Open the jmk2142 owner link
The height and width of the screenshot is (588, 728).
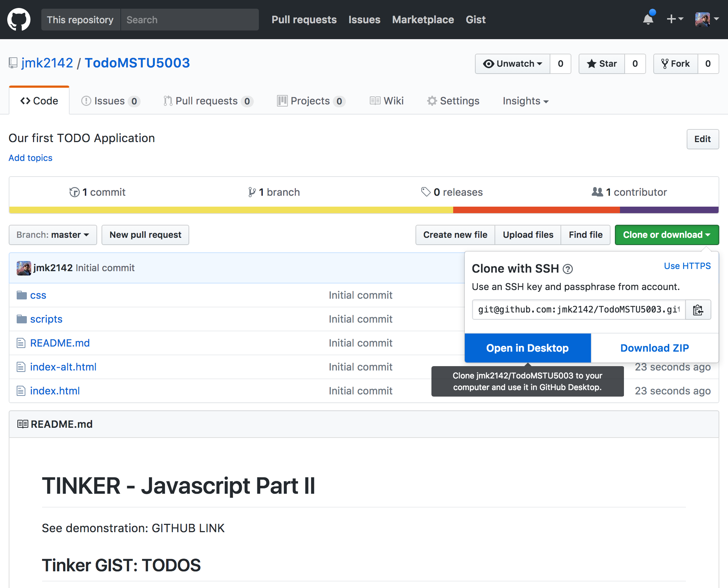(x=47, y=63)
